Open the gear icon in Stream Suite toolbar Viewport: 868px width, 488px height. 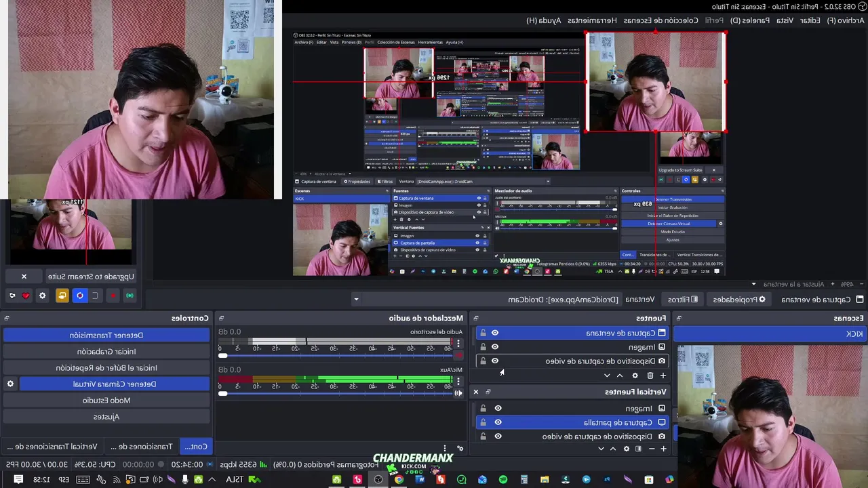click(42, 296)
